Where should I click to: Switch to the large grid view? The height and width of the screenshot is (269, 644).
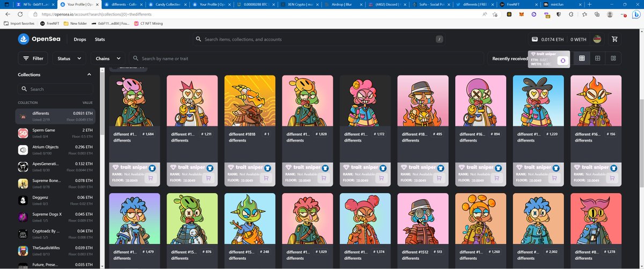[597, 58]
